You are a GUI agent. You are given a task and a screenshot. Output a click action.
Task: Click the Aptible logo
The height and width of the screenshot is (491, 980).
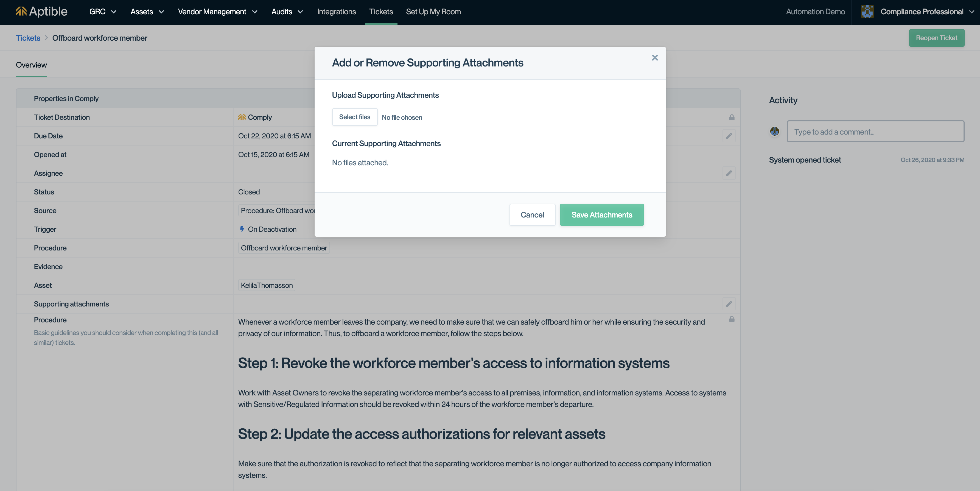41,12
